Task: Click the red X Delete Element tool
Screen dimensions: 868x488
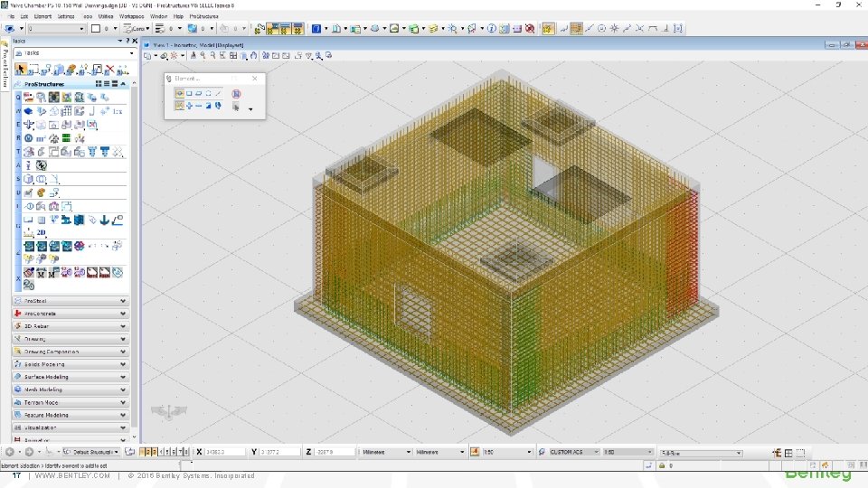Action: tap(109, 70)
